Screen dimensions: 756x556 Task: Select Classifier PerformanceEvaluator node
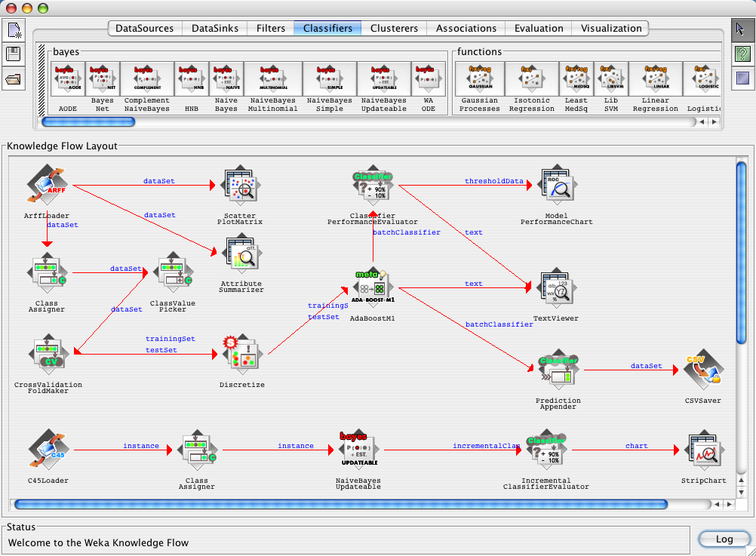373,185
